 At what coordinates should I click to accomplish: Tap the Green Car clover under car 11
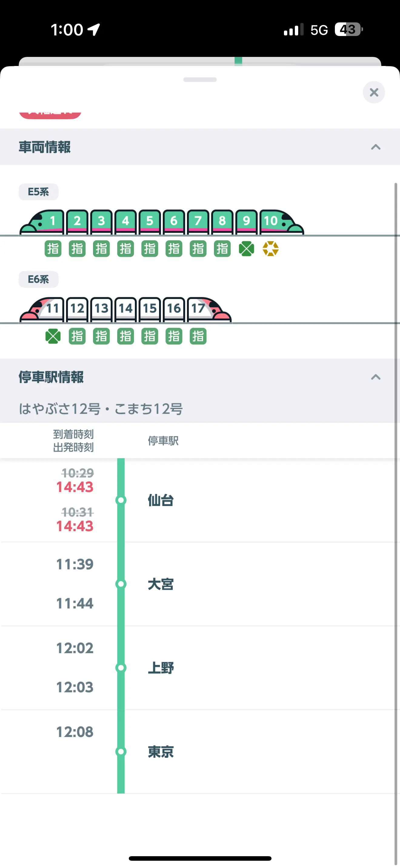click(53, 336)
